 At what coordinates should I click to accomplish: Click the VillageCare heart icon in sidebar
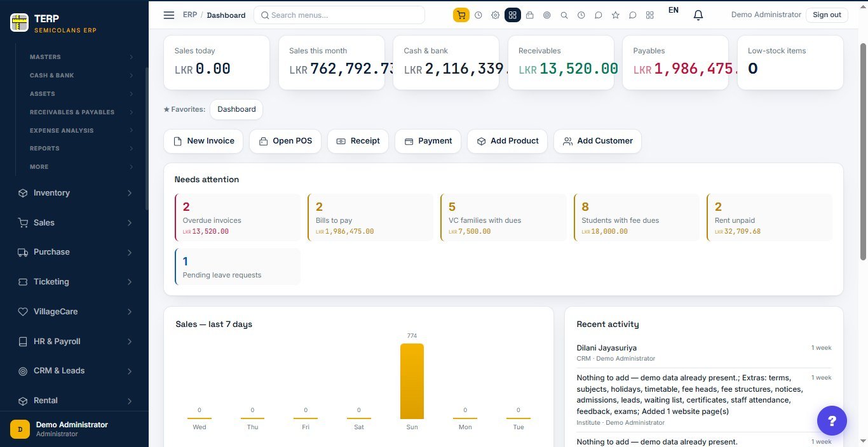23,312
